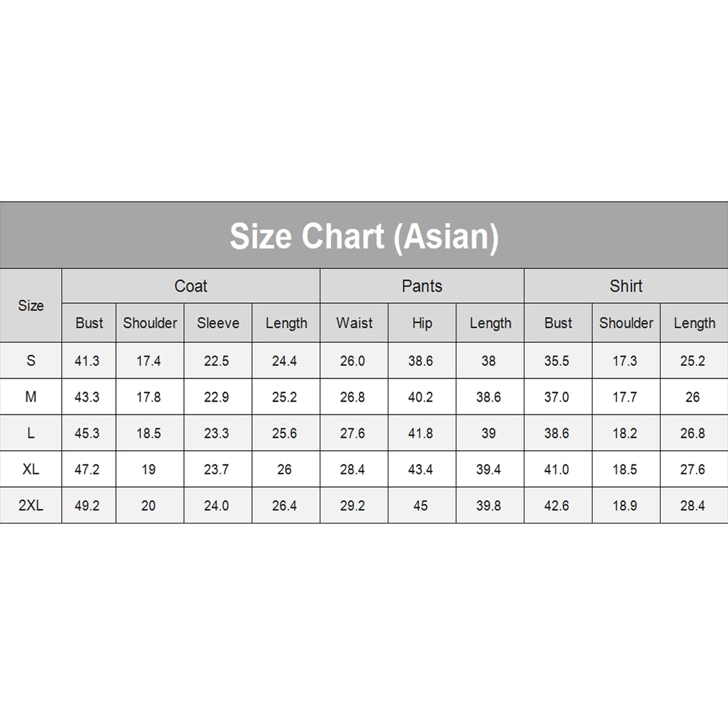The image size is (728, 728).
Task: Select the M size row label
Action: click(x=31, y=397)
